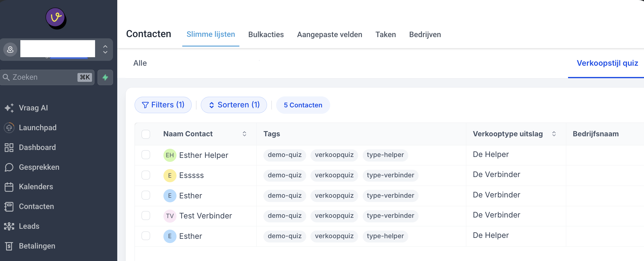Open the Aangepaste velden tab

pyautogui.click(x=330, y=35)
